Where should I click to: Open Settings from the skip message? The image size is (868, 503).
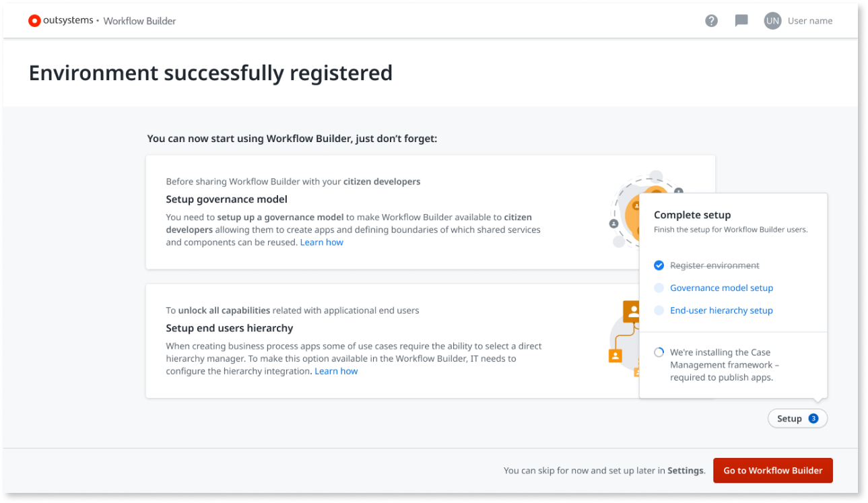[x=685, y=471]
